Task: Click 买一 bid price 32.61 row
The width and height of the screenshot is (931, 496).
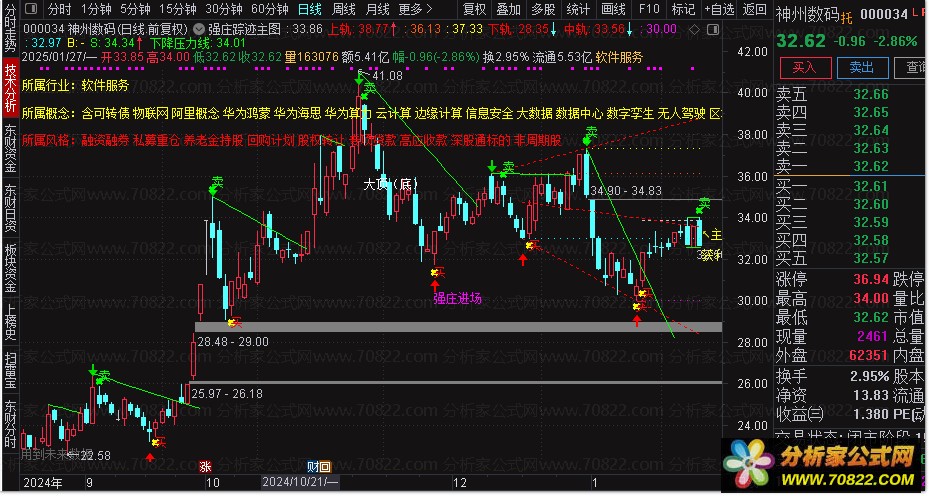Action: 832,187
